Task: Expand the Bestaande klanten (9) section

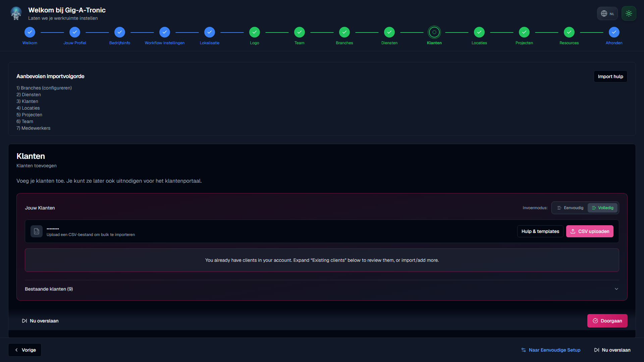Action: click(322, 289)
